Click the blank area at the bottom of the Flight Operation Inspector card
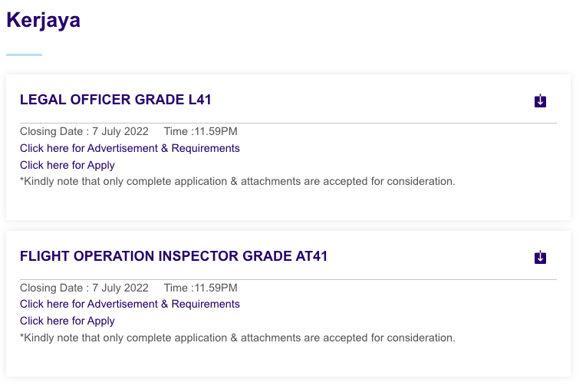This screenshot has width=586, height=392. (x=288, y=361)
